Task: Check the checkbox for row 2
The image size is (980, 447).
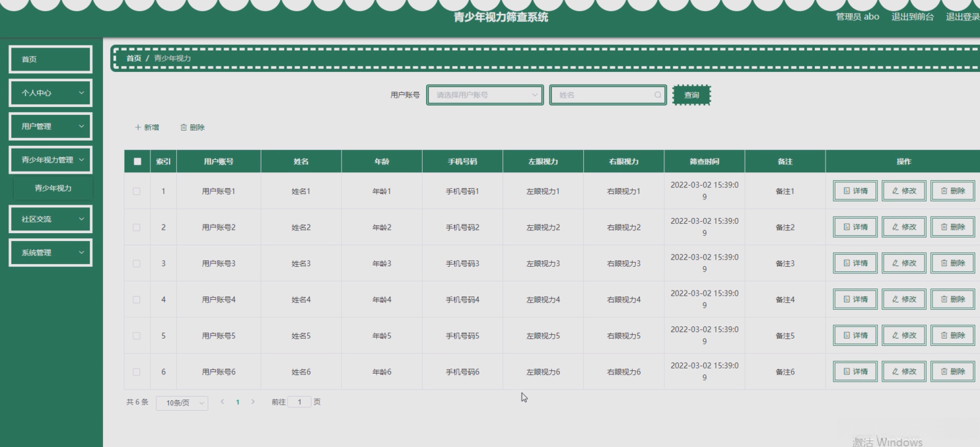Action: 137,227
